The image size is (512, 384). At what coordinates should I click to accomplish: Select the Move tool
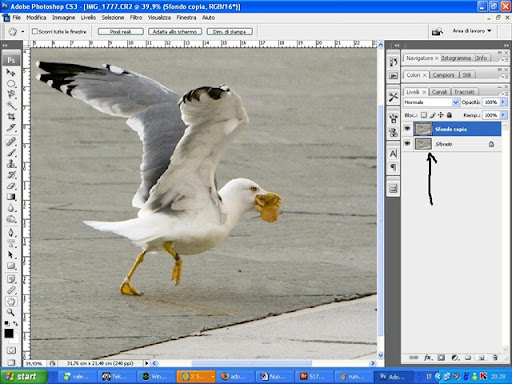(x=11, y=72)
